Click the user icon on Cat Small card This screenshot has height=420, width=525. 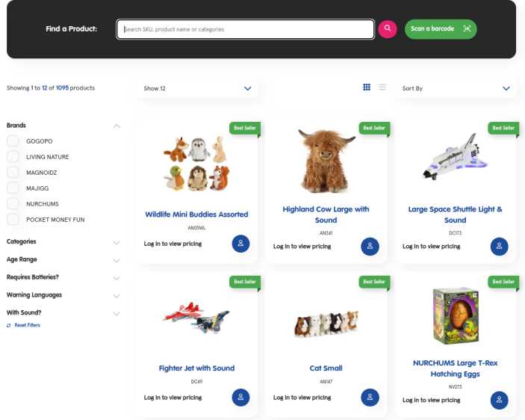click(x=370, y=398)
